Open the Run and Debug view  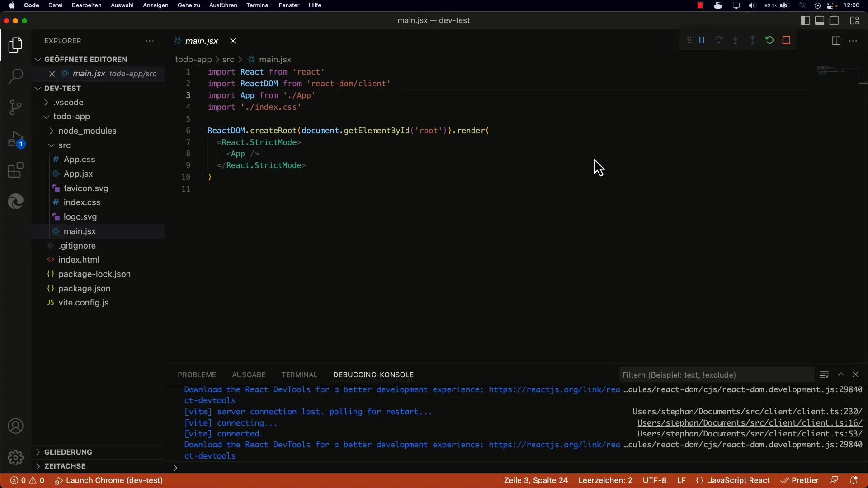(x=15, y=139)
